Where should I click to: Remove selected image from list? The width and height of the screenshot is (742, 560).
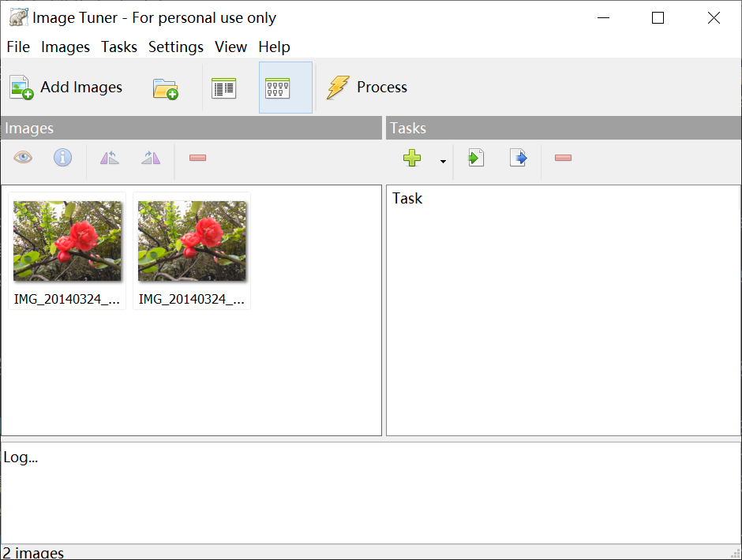[197, 158]
